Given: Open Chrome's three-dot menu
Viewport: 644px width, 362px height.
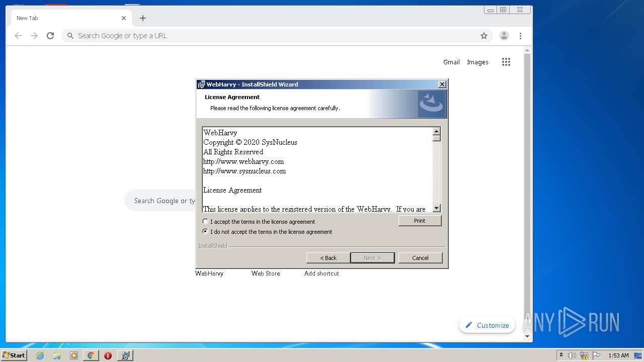Looking at the screenshot, I should click(520, 36).
